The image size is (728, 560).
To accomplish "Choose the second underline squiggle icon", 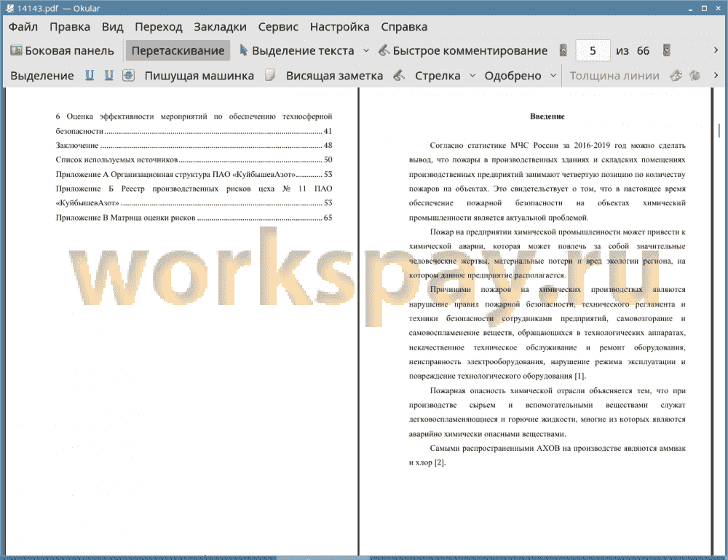I will coord(108,75).
